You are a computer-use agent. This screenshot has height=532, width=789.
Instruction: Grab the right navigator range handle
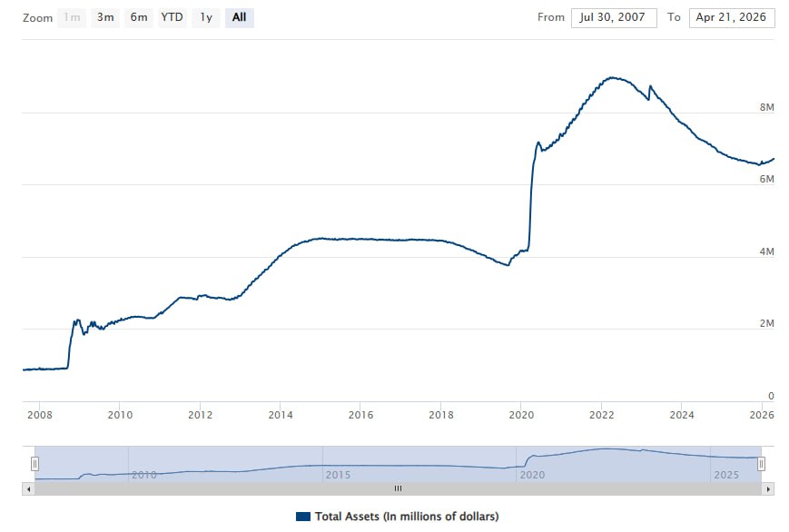click(x=761, y=464)
